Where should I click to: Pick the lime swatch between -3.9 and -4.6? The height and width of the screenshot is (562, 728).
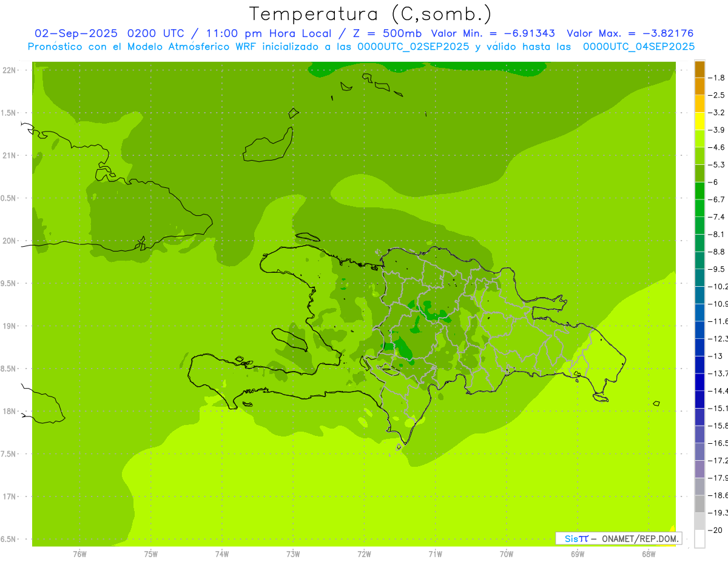tap(699, 139)
